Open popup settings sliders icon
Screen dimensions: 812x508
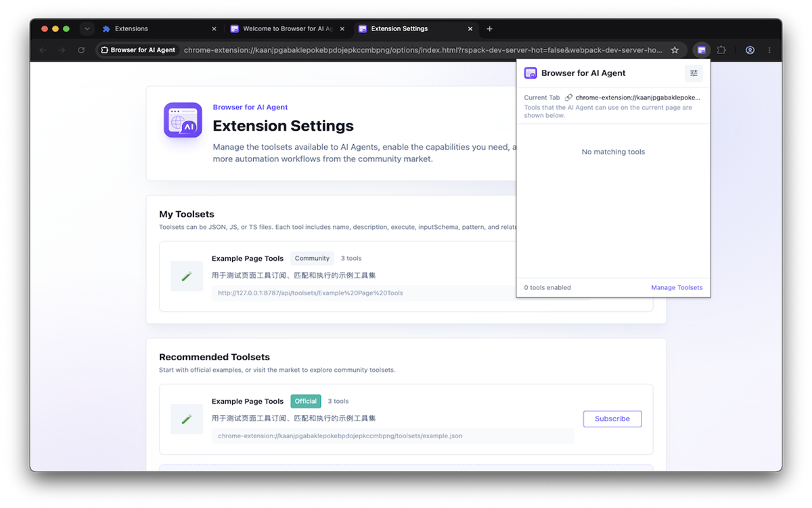tap(694, 73)
